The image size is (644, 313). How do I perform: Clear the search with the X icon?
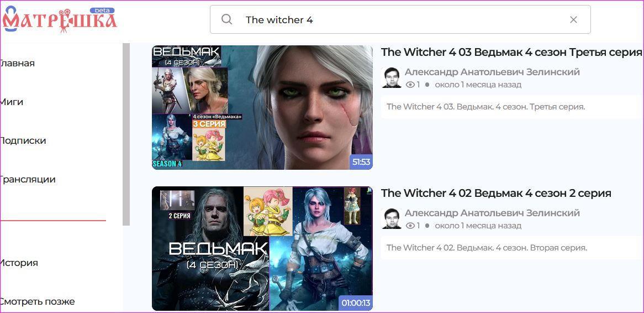pyautogui.click(x=574, y=19)
